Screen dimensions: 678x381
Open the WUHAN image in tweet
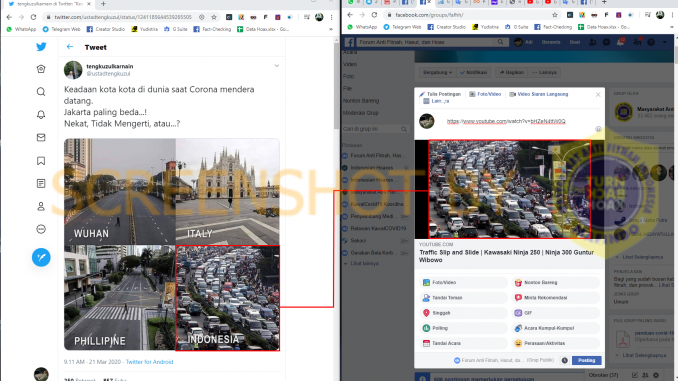click(x=120, y=192)
